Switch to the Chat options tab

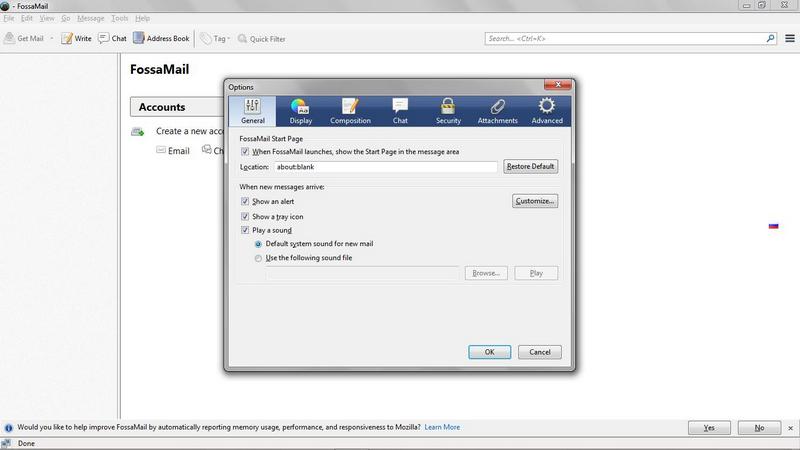(x=400, y=111)
